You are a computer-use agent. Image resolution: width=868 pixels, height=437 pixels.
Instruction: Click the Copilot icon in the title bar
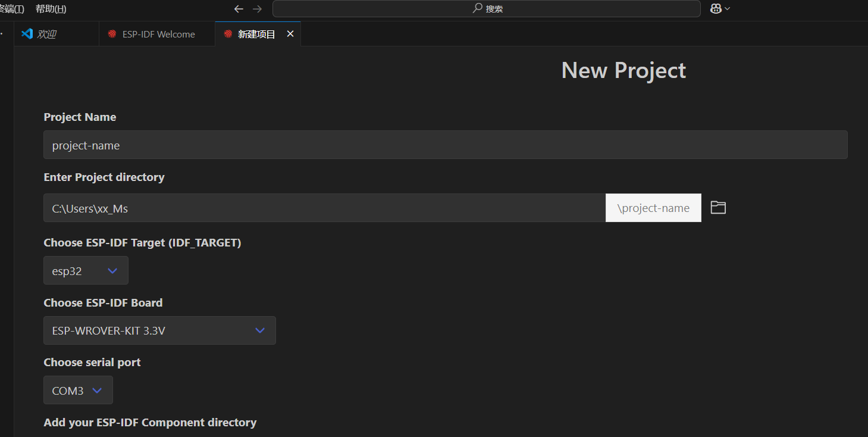pyautogui.click(x=716, y=8)
